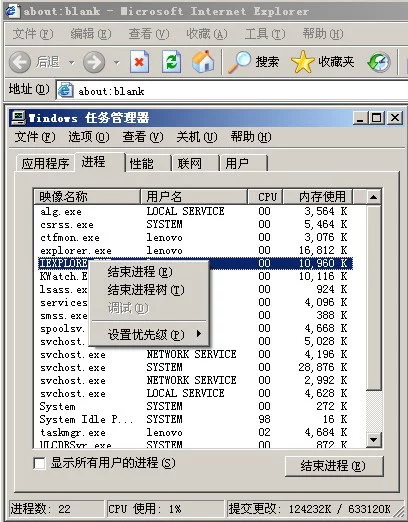Switch to the 用户 tab
The width and height of the screenshot is (408, 522).
tap(244, 163)
